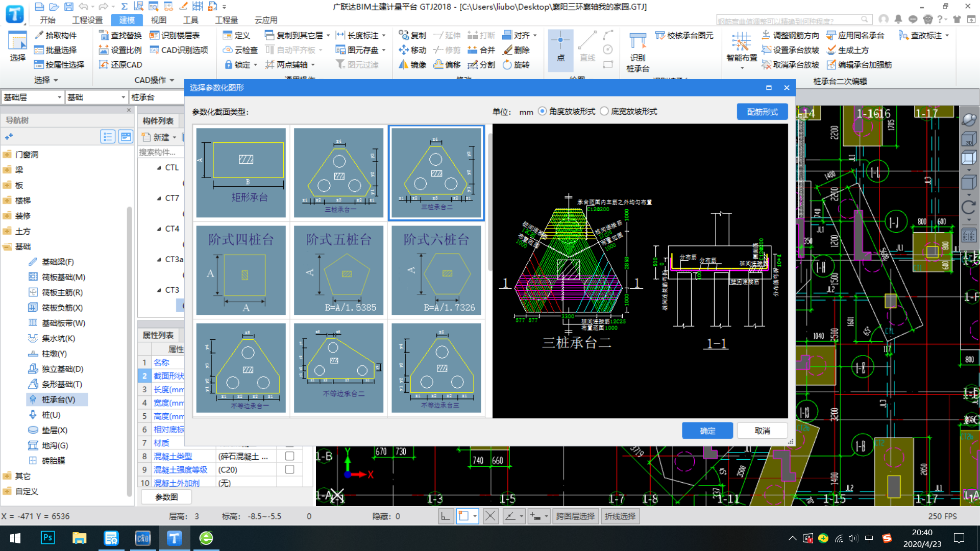This screenshot has height=551, width=980.
Task: Click the 云检查 cloud check icon
Action: [x=240, y=50]
